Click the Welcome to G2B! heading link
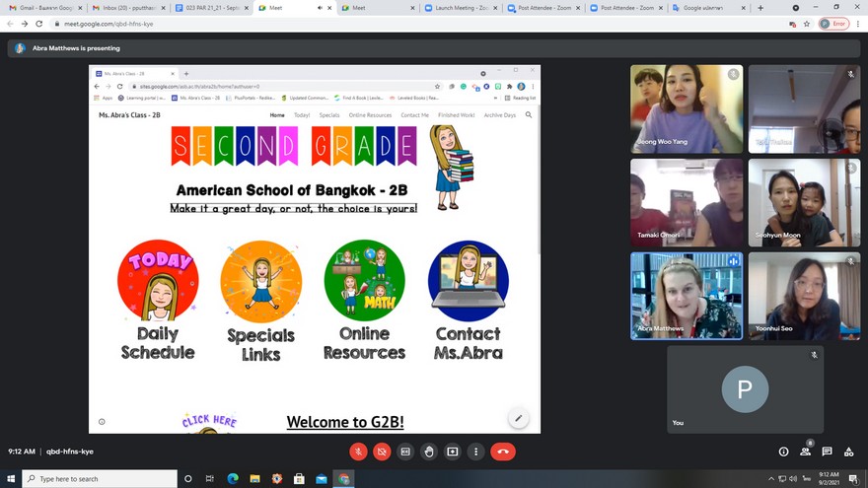The image size is (868, 488). (x=345, y=422)
